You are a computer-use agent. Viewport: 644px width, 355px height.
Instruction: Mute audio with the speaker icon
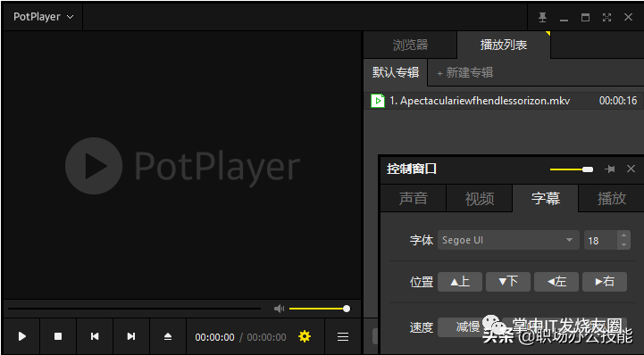point(279,309)
